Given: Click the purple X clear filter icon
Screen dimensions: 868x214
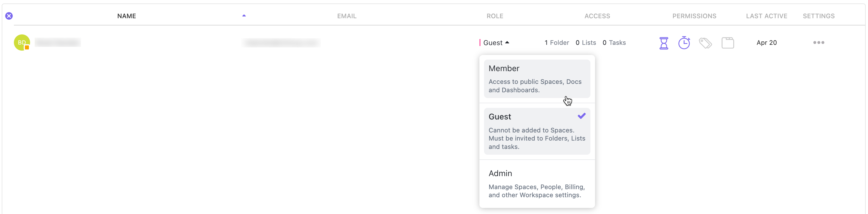Looking at the screenshot, I should (9, 16).
